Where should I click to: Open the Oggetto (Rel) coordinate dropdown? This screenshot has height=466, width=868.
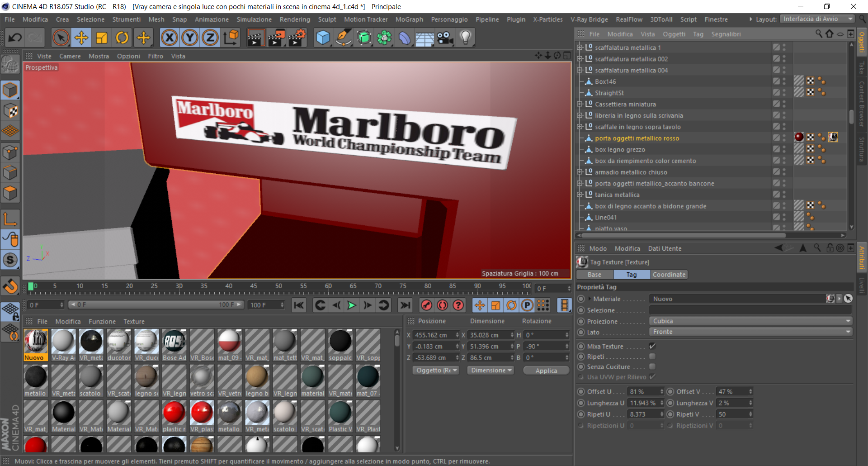pyautogui.click(x=436, y=370)
